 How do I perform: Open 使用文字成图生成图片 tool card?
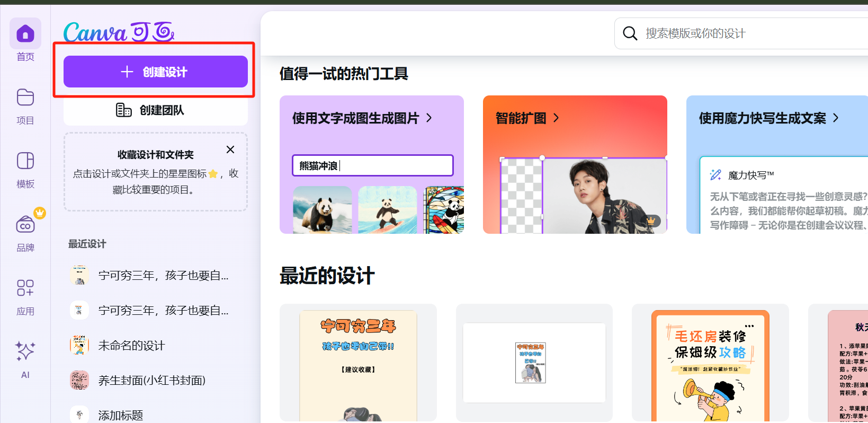372,164
